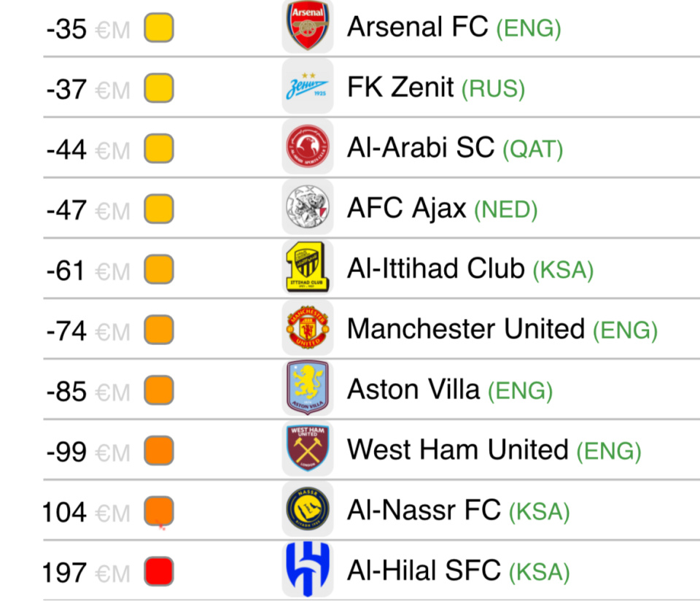Screen dimensions: 700x604
Task: Open the Manchester United name link
Action: pos(465,329)
